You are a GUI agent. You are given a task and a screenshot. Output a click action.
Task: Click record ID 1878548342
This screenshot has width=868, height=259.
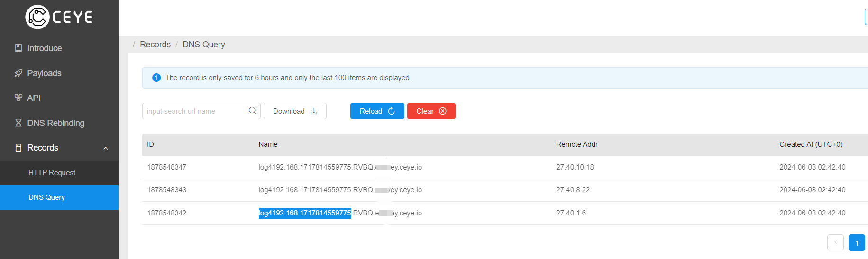(166, 213)
